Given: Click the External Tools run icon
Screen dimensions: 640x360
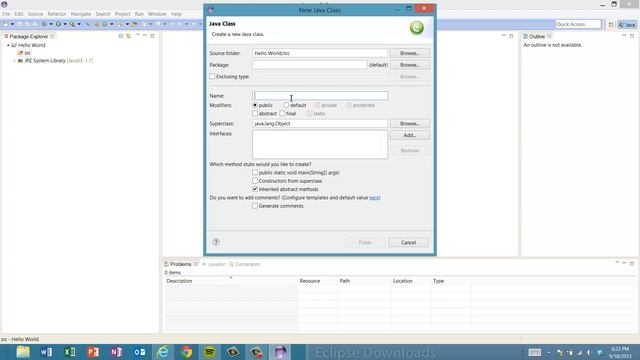Looking at the screenshot, I should pos(72,24).
